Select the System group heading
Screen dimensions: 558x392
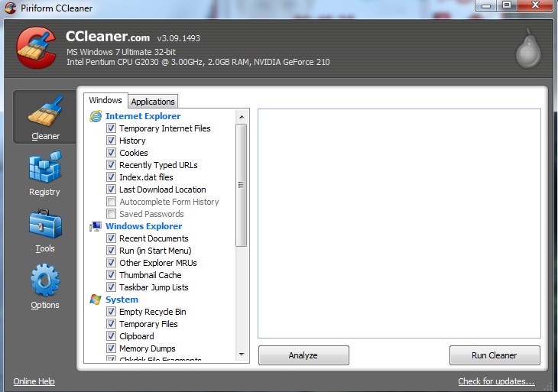pos(122,300)
